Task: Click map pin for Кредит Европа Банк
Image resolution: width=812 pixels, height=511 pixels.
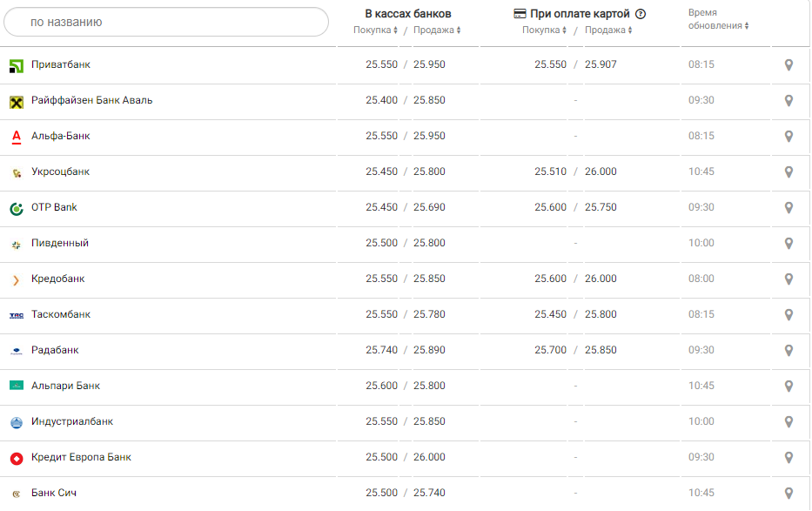Action: click(789, 458)
